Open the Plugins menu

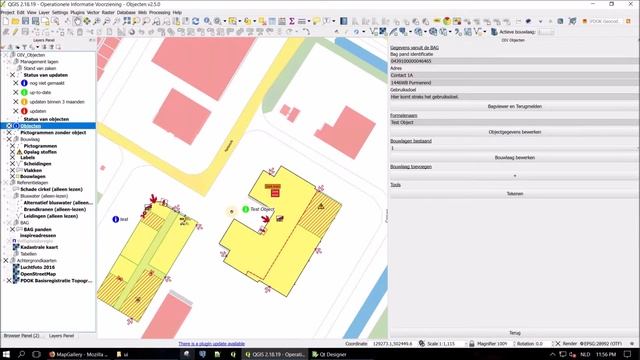pos(77,13)
